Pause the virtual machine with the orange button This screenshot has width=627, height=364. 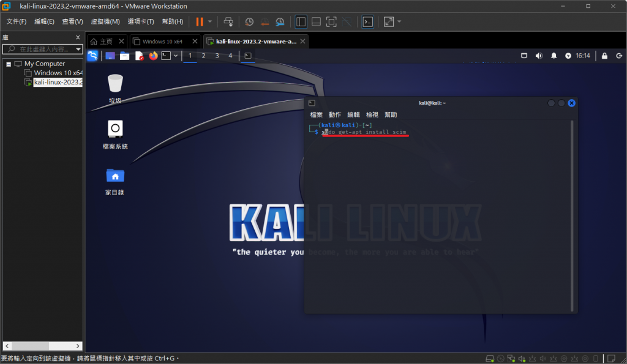[199, 21]
